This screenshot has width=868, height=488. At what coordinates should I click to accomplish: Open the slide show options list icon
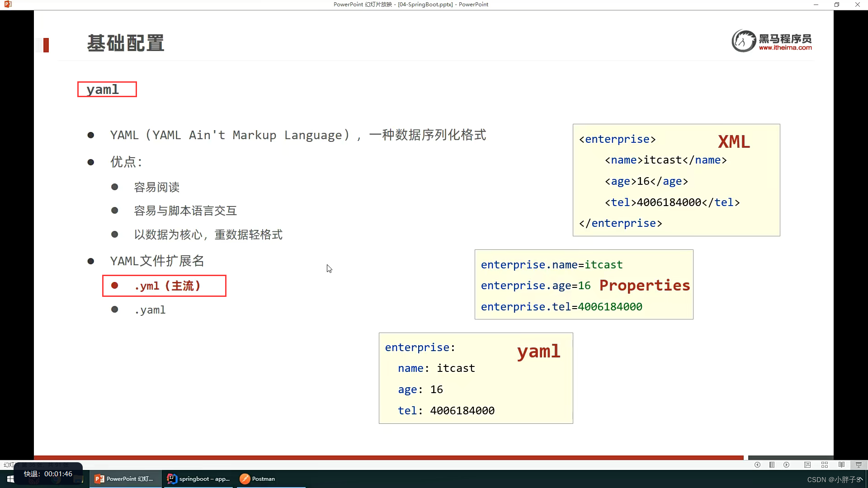(x=772, y=465)
